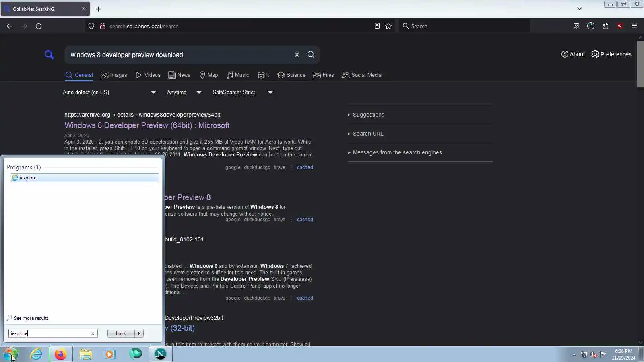Open the search language Auto-detect dropdown

pyautogui.click(x=109, y=93)
